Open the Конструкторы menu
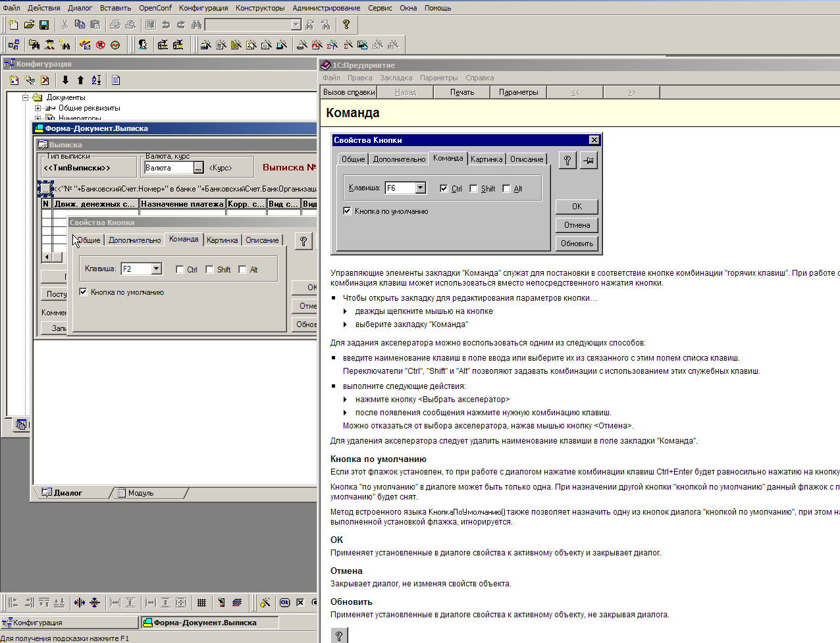This screenshot has height=643, width=840. coord(260,8)
